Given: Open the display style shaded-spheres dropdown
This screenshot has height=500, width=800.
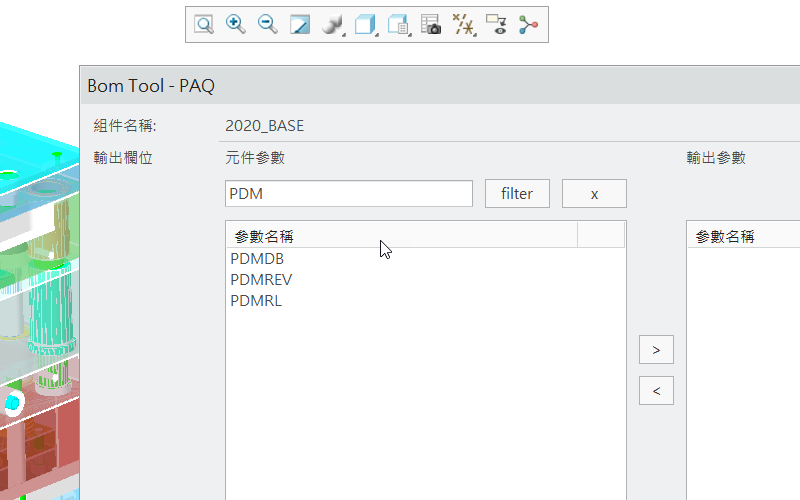Looking at the screenshot, I should click(333, 25).
